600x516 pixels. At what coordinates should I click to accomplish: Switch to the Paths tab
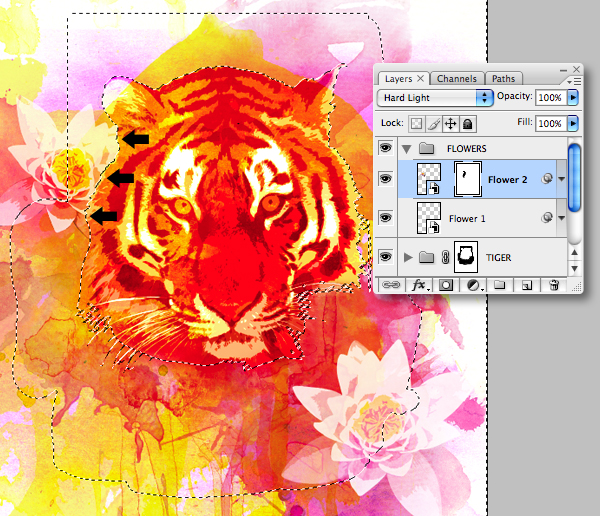[503, 78]
